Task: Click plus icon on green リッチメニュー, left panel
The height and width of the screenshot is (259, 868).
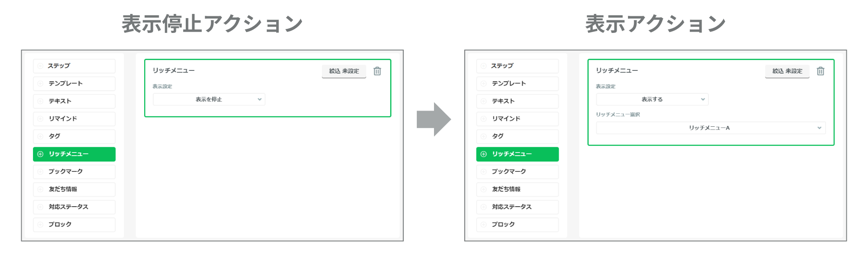Action: [x=40, y=154]
